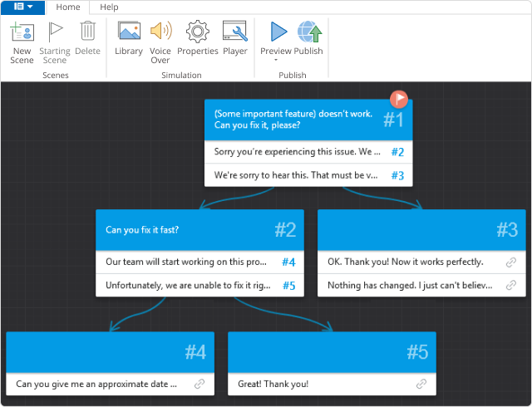
Task: Switch to the Home tab
Action: point(68,7)
